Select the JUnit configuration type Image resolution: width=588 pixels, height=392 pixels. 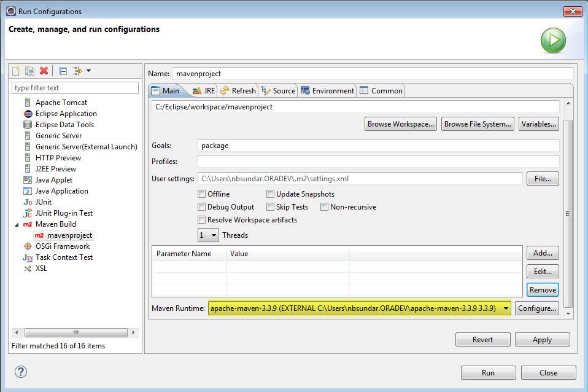click(43, 202)
